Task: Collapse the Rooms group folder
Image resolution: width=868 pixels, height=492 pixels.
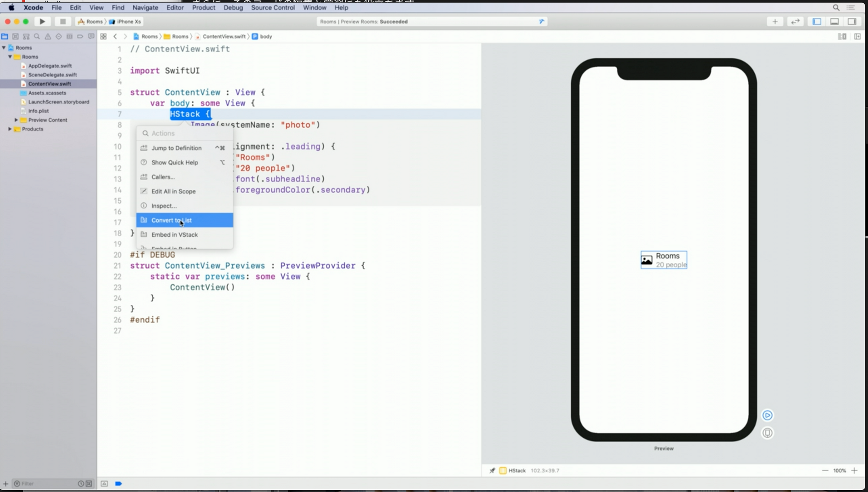Action: pos(10,57)
